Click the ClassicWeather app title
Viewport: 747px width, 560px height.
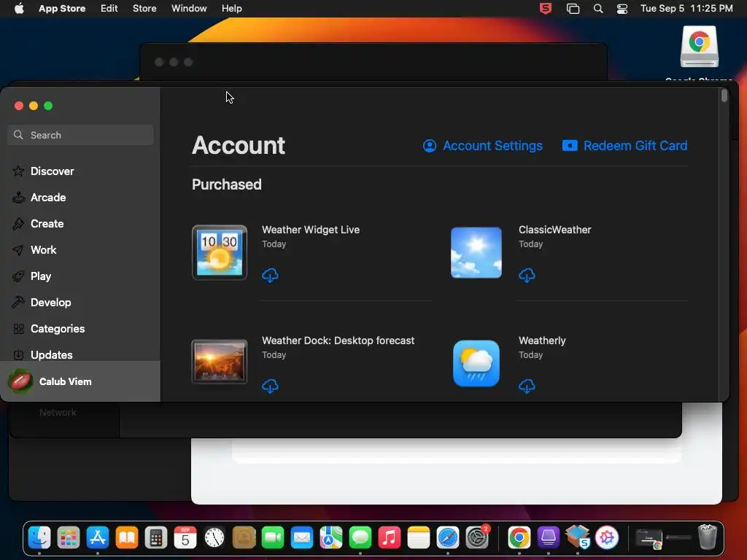coord(555,230)
